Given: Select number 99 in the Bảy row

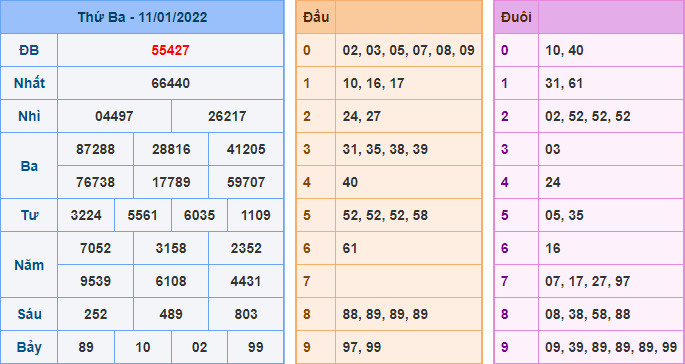Looking at the screenshot, I should [256, 347].
